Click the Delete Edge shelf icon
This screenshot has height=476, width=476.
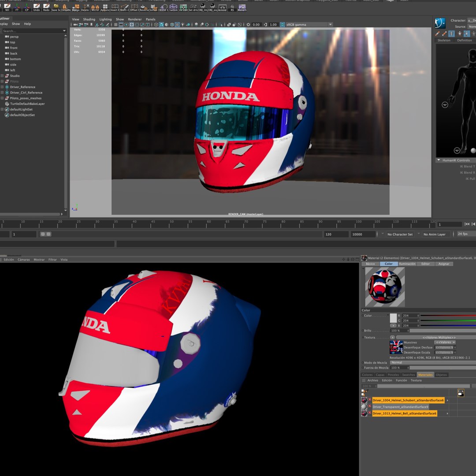tap(86, 7)
